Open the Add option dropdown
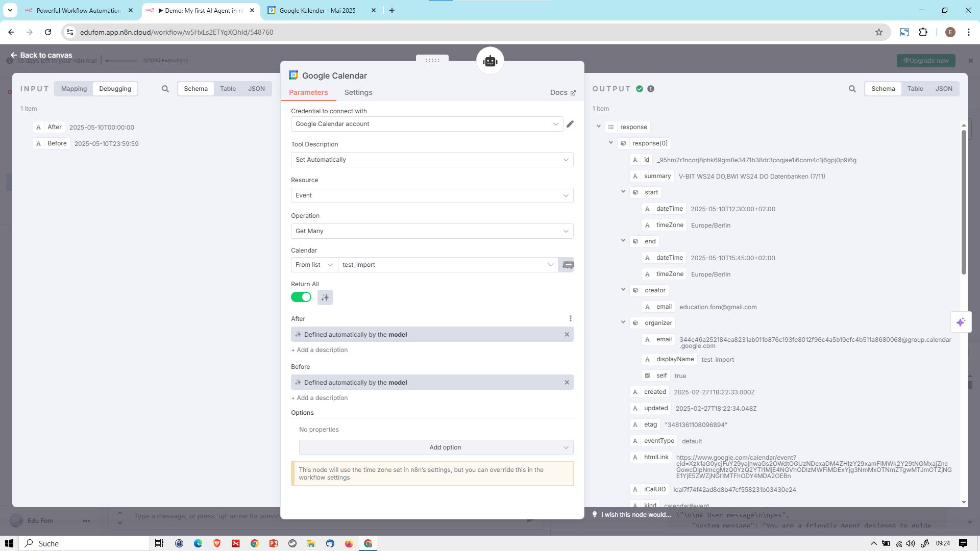The width and height of the screenshot is (980, 551). click(436, 447)
